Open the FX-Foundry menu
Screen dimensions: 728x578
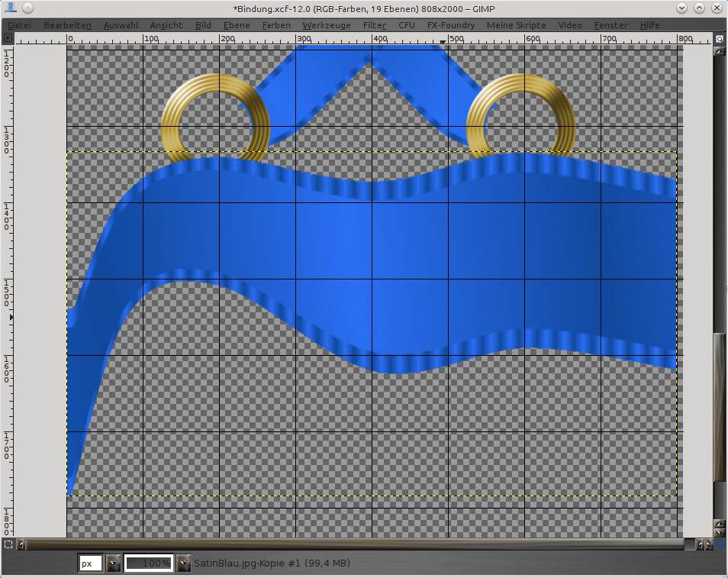[x=450, y=25]
